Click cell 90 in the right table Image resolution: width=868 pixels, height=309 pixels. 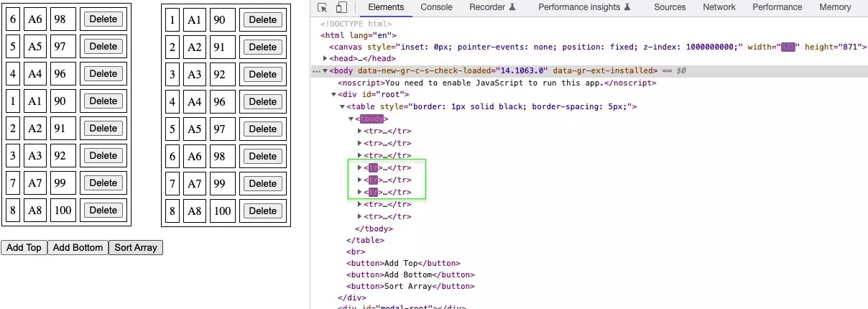point(223,19)
